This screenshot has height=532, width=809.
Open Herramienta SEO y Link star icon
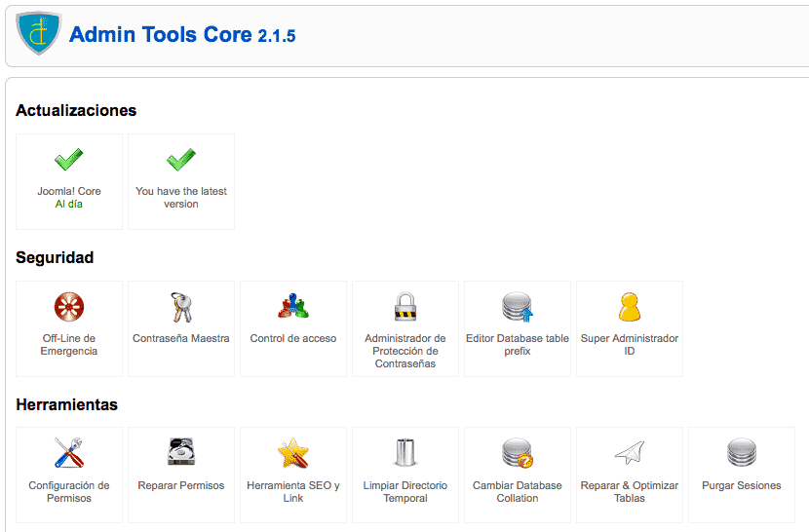(x=293, y=453)
